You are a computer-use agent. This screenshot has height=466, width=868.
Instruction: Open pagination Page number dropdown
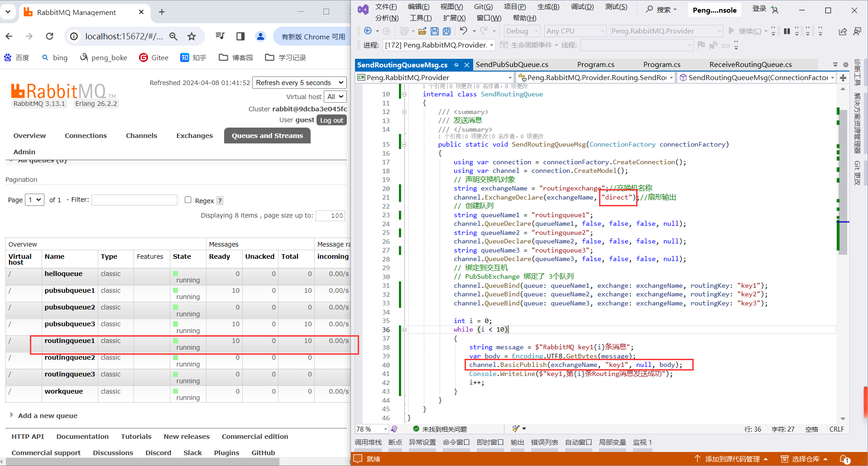pos(34,200)
